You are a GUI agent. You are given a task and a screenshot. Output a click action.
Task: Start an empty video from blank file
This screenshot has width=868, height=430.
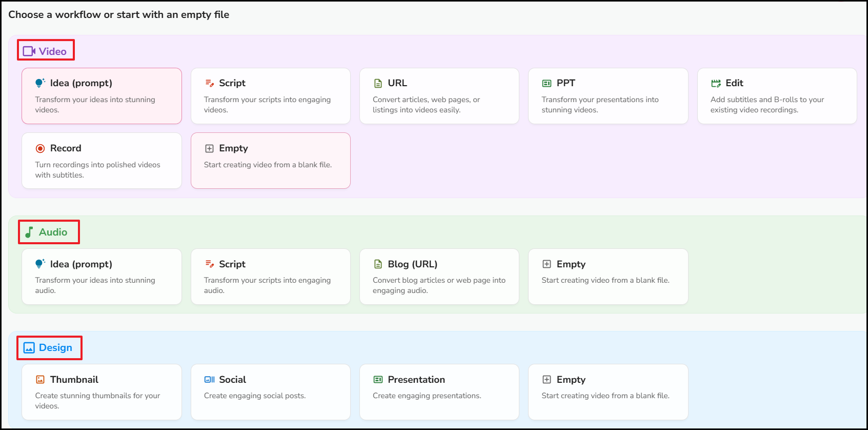click(x=271, y=161)
